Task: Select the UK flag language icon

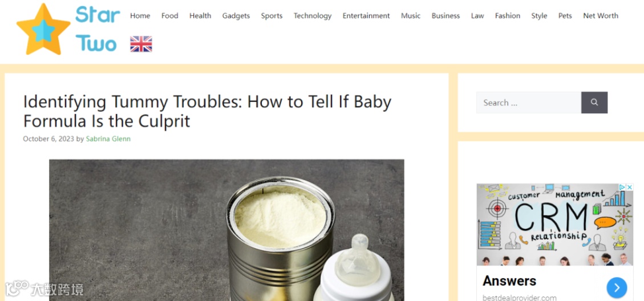Action: coord(141,44)
